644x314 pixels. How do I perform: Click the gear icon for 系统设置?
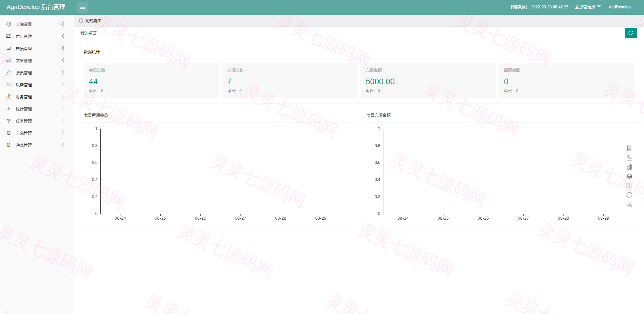pyautogui.click(x=9, y=24)
